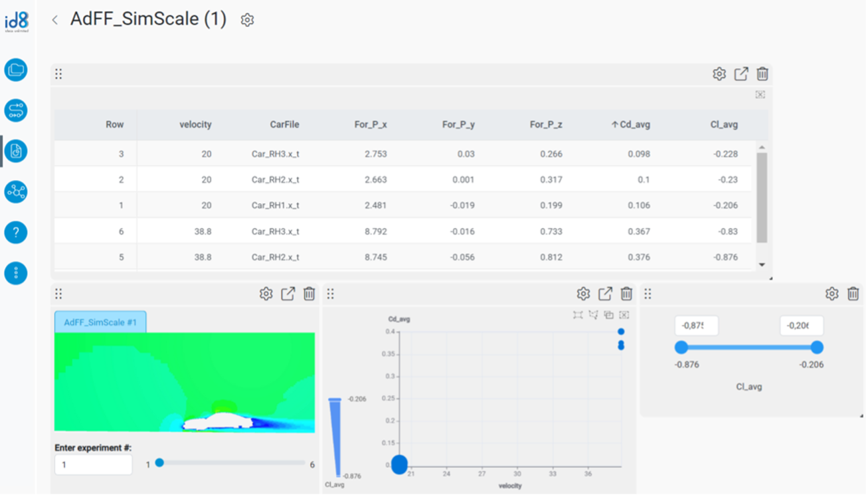Click the experiment number slider handle

coord(159,463)
